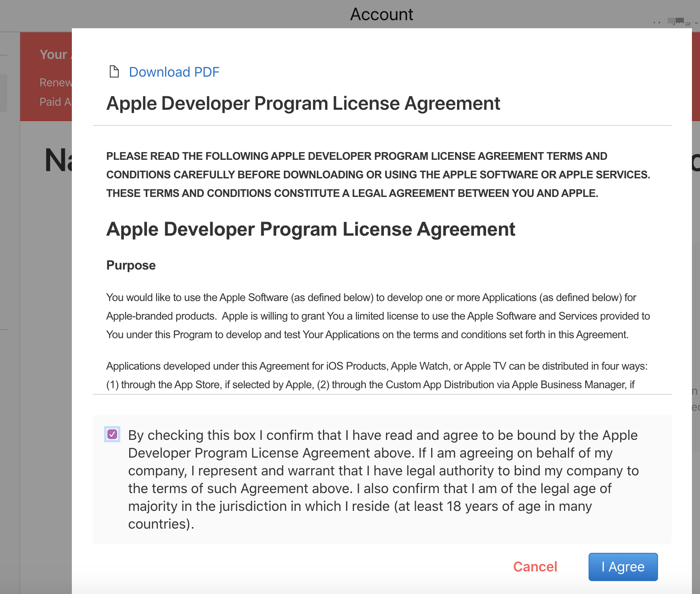Click the Renew link in the red banner
This screenshot has height=594, width=700.
pyautogui.click(x=56, y=82)
